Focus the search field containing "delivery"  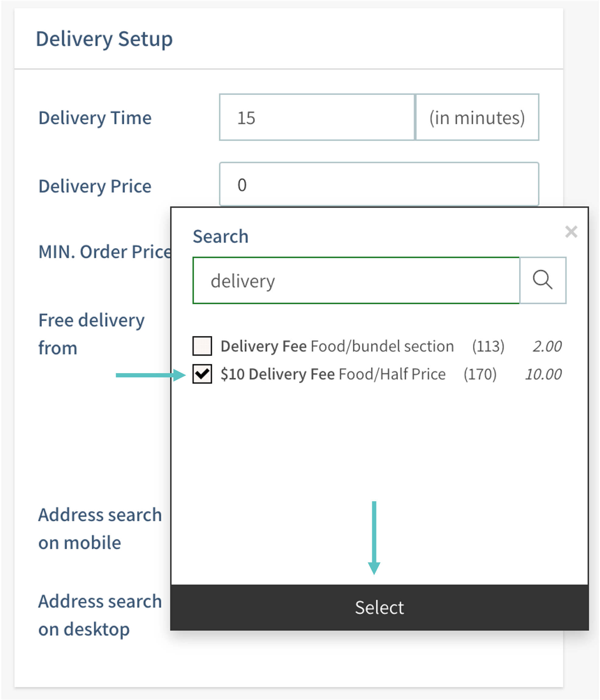coord(356,280)
